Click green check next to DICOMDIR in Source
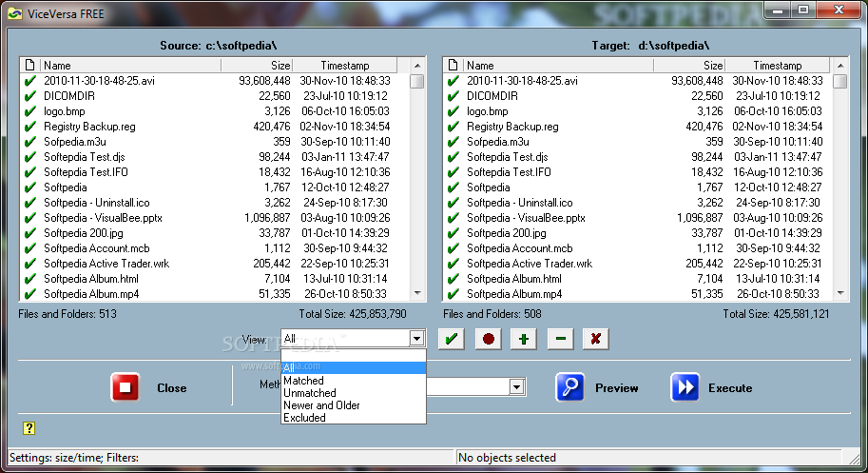Viewport: 868px width, 473px height. [29, 96]
